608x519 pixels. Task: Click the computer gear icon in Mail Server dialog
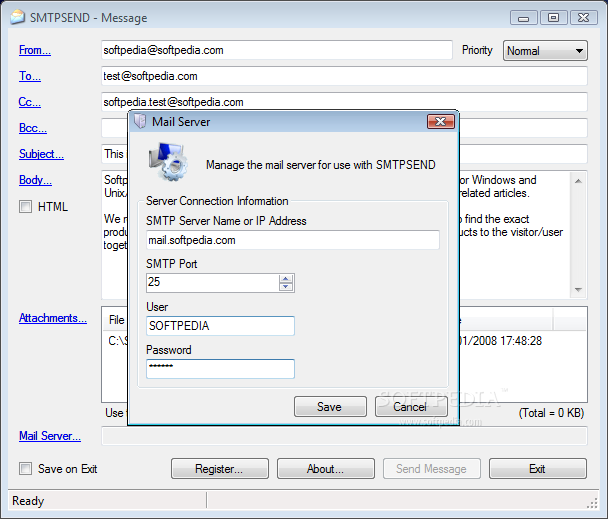(168, 162)
